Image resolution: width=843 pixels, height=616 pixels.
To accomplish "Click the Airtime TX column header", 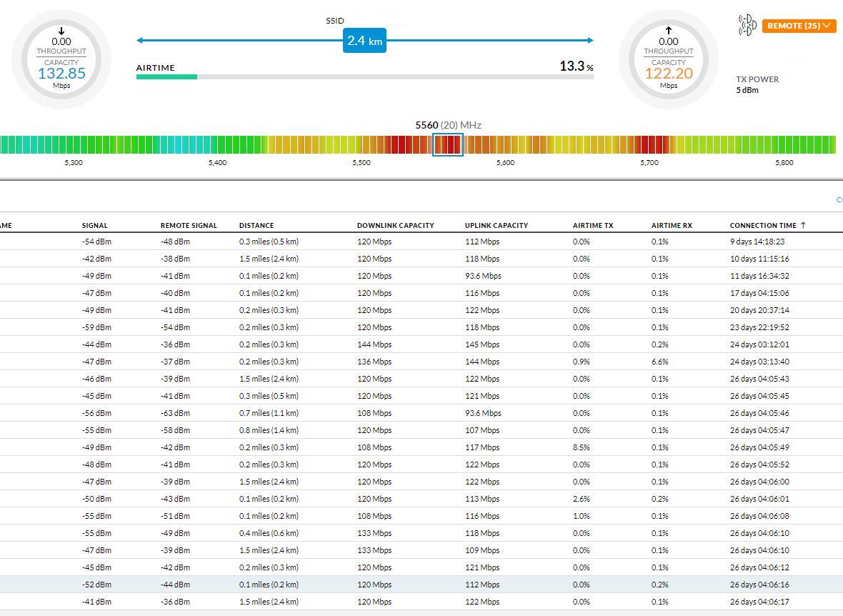I will pos(592,225).
